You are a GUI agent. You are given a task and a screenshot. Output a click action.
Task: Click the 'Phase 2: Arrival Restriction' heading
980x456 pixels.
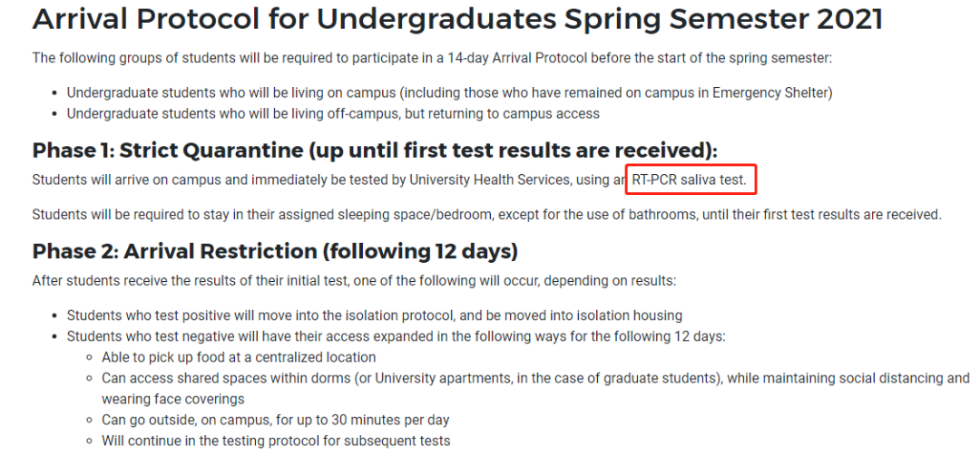[x=275, y=251]
